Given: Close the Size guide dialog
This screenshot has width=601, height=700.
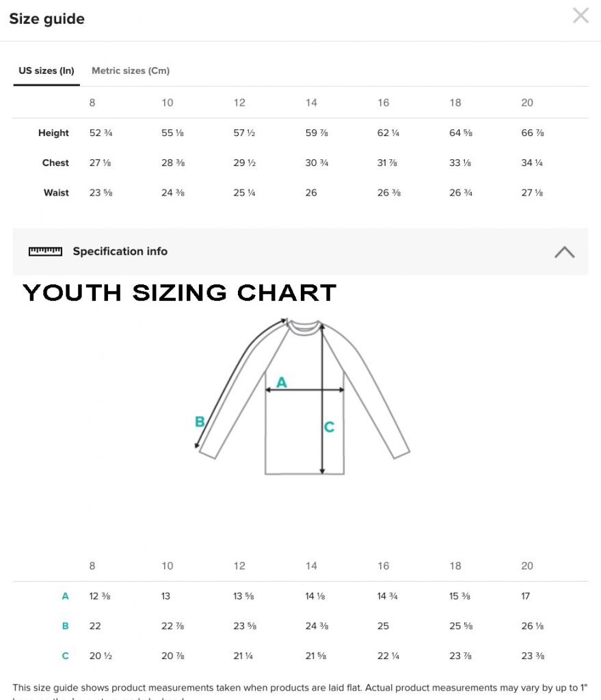Looking at the screenshot, I should click(x=580, y=15).
